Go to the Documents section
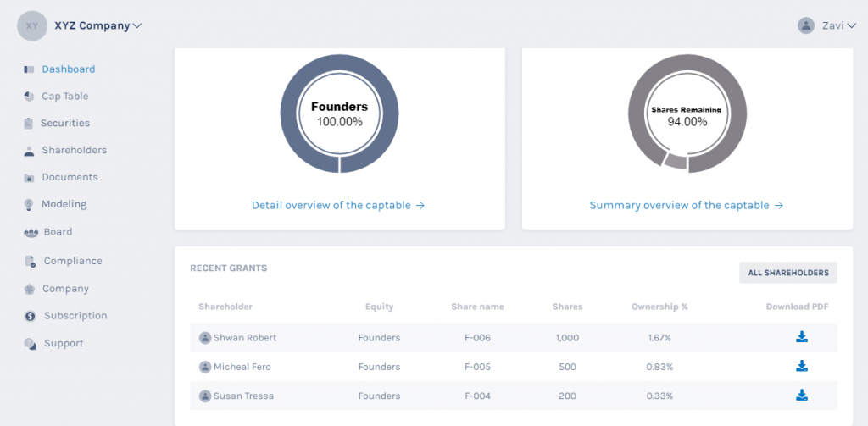Image resolution: width=868 pixels, height=426 pixels. pyautogui.click(x=70, y=177)
